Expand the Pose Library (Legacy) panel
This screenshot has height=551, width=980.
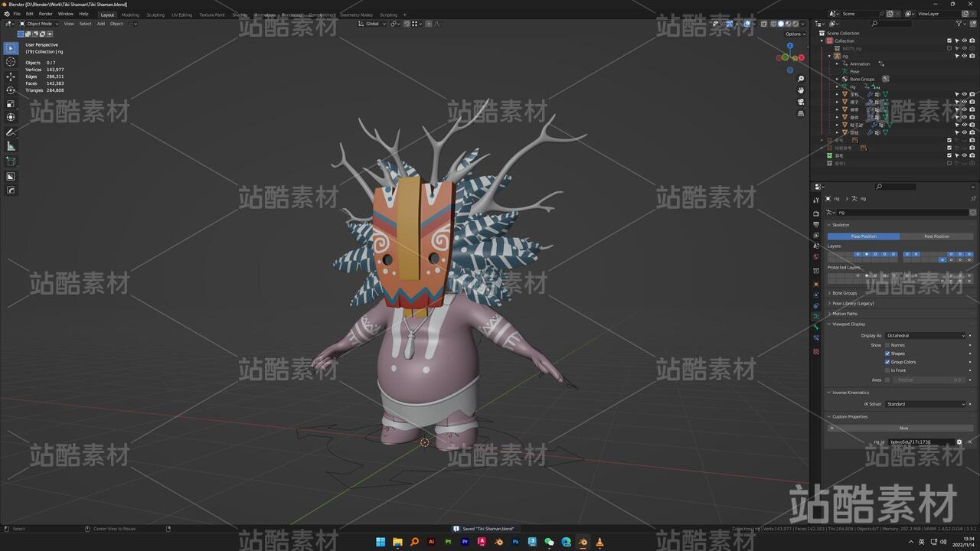tap(852, 303)
